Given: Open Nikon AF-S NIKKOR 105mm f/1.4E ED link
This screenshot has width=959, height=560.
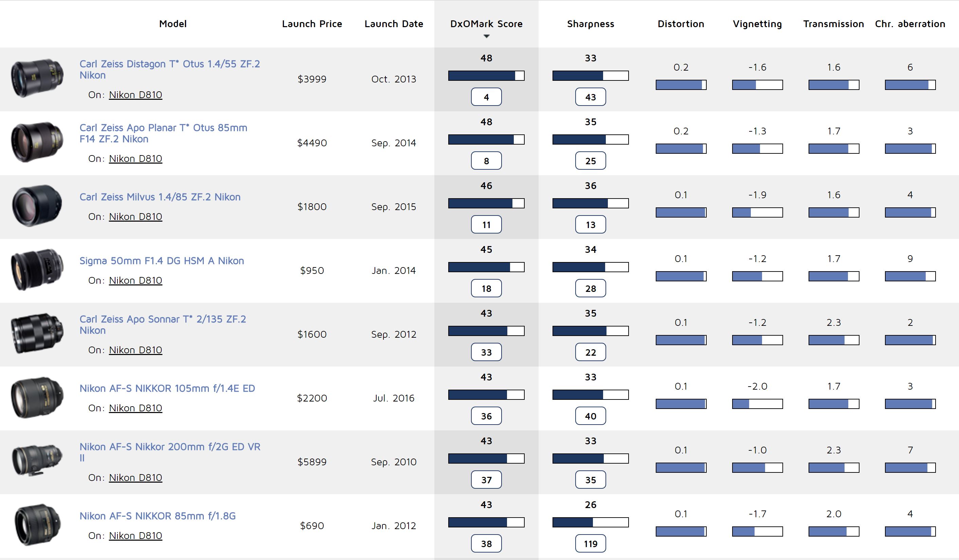Looking at the screenshot, I should point(167,388).
